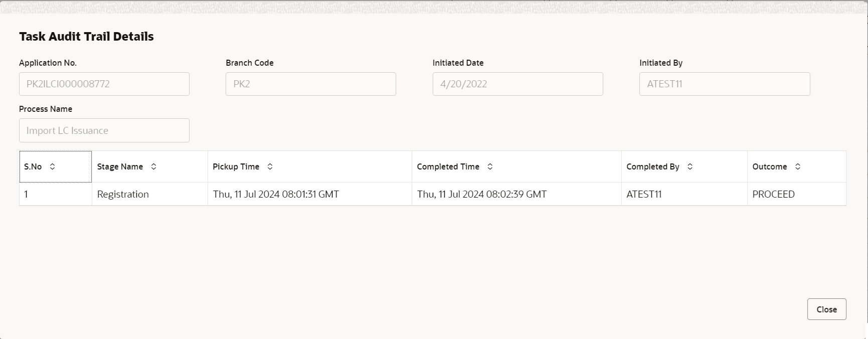868x339 pixels.
Task: Click the Process Name field
Action: coord(104,130)
